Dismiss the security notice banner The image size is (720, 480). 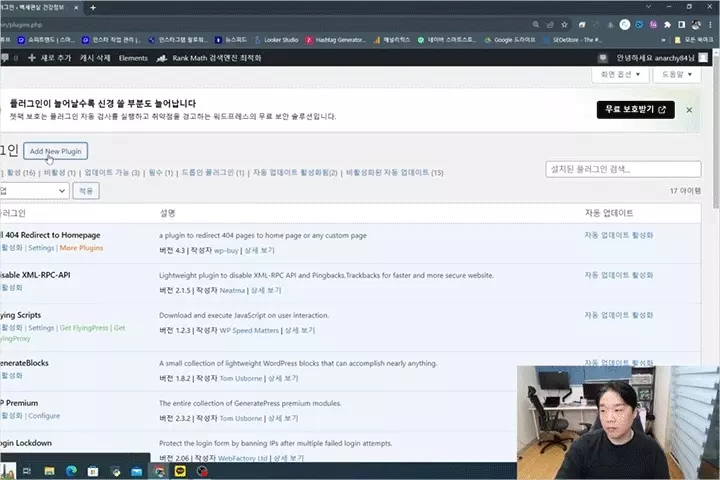[689, 110]
